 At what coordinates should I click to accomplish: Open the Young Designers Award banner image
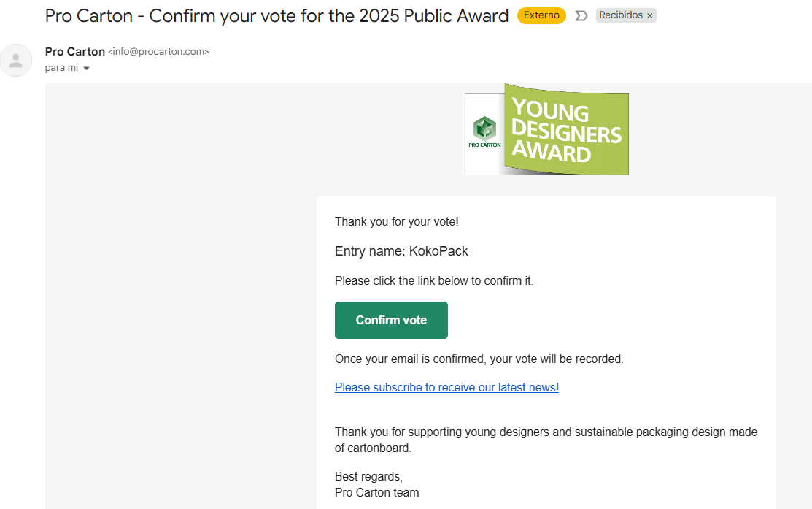(x=566, y=131)
